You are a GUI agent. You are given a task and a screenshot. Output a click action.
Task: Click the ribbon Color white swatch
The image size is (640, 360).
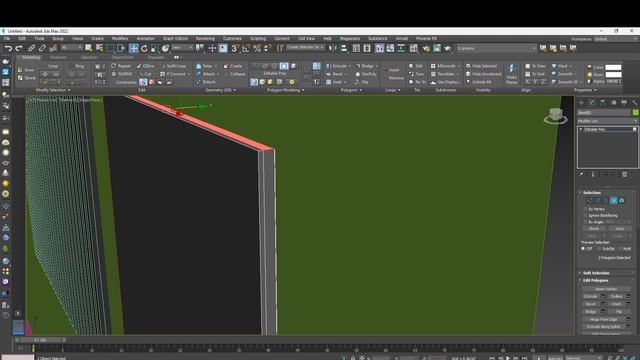point(613,67)
